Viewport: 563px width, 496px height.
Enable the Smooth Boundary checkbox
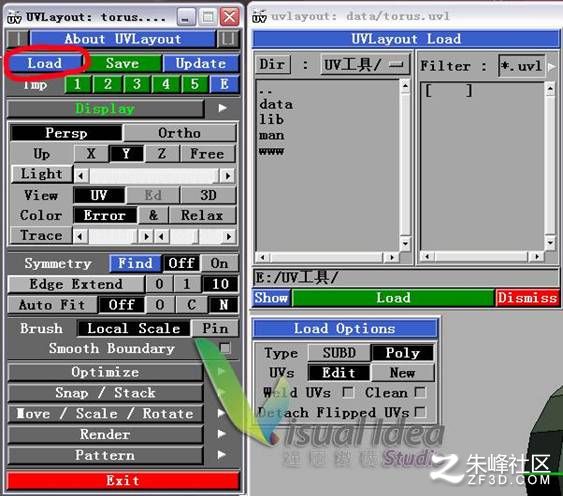click(225, 348)
